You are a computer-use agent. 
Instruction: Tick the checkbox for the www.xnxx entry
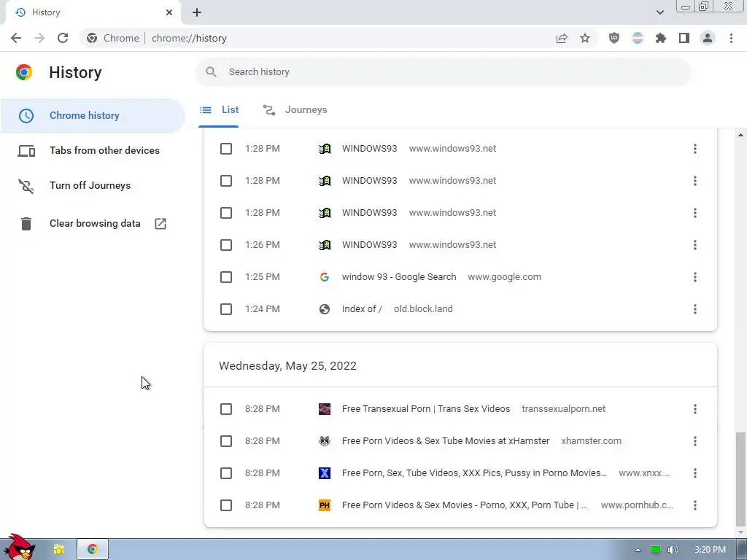[x=226, y=473]
